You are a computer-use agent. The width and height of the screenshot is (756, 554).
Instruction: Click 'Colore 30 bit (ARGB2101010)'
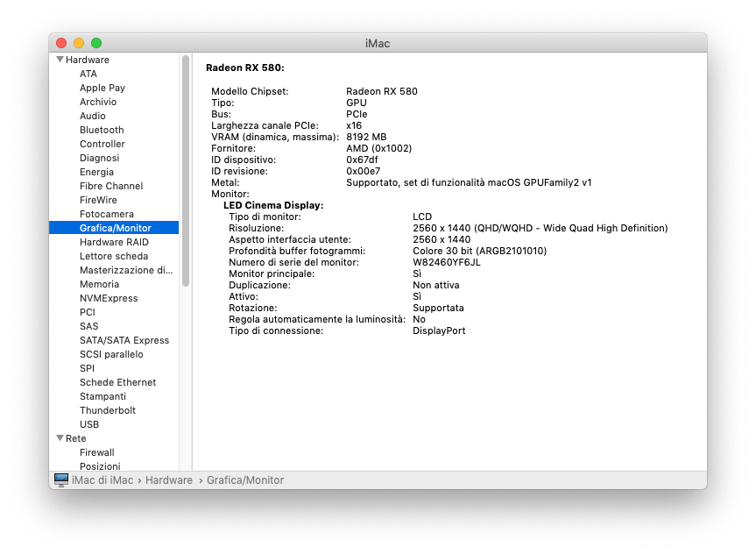click(x=480, y=251)
